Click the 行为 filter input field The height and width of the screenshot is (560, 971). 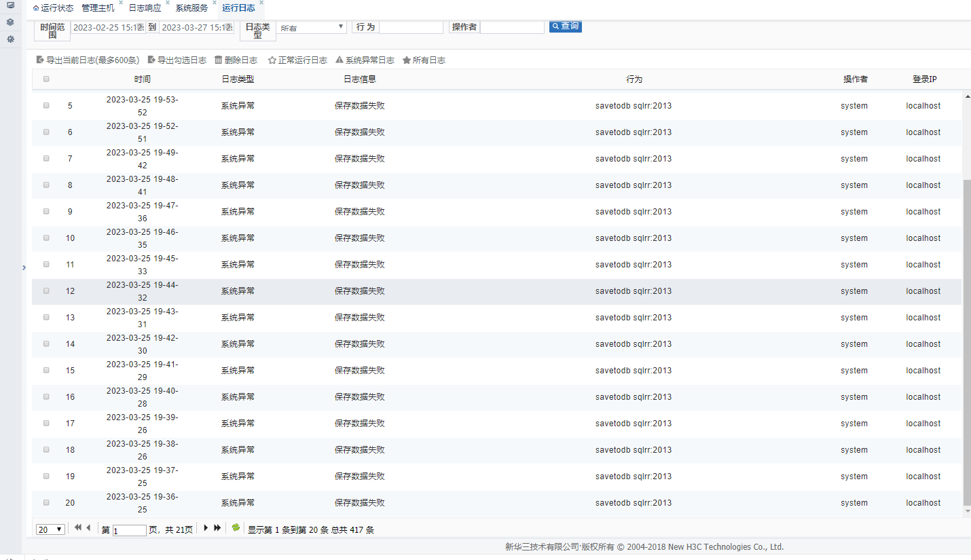pyautogui.click(x=411, y=27)
